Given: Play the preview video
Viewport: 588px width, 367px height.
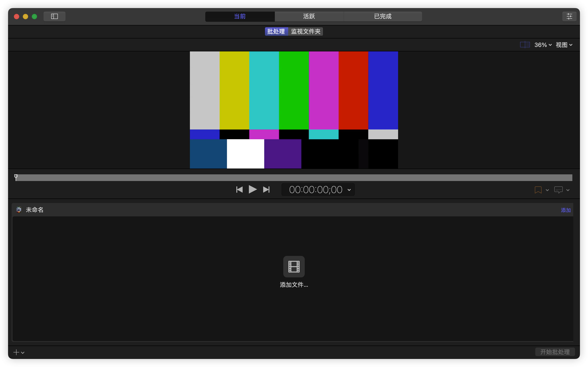Looking at the screenshot, I should tap(252, 189).
